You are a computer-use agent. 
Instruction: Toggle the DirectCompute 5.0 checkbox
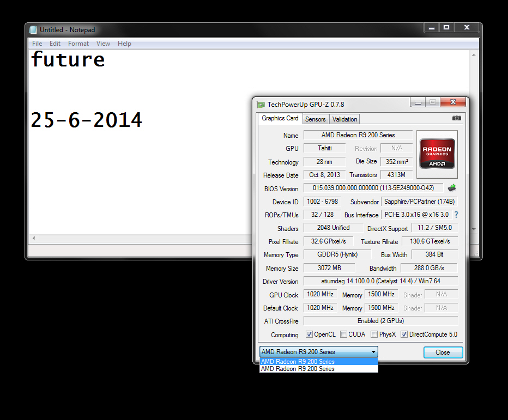pyautogui.click(x=404, y=334)
